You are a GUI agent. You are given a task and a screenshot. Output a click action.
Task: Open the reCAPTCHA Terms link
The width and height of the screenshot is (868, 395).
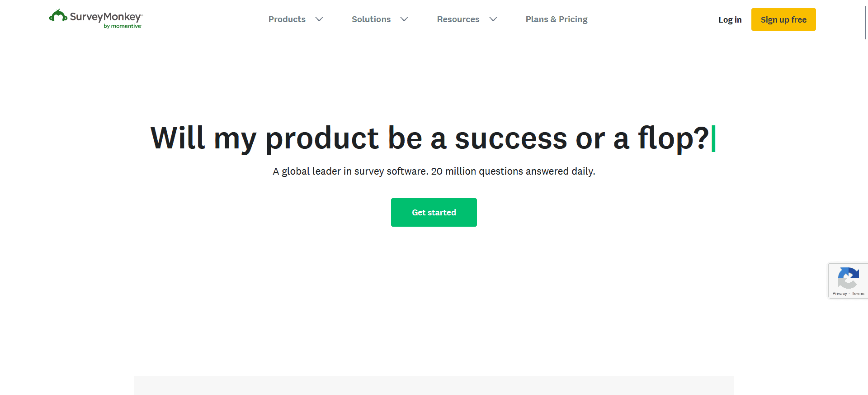pos(858,294)
